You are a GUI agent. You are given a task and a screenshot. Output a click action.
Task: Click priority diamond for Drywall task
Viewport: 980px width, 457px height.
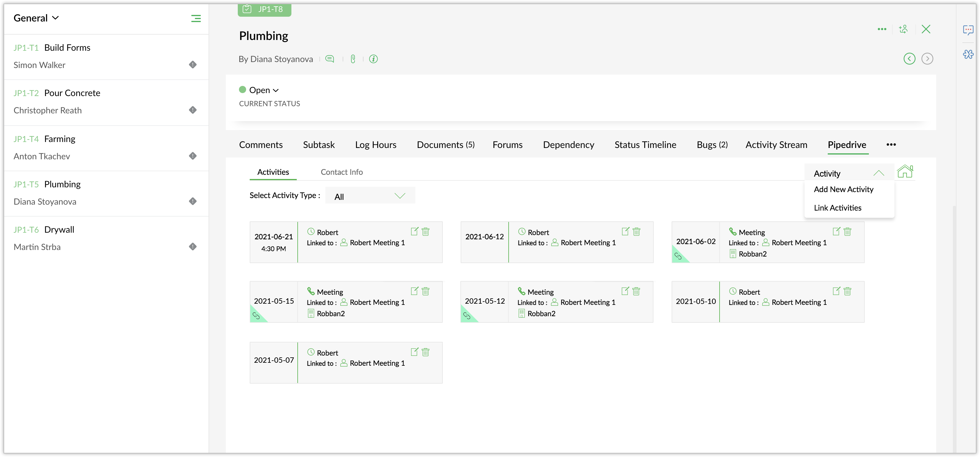click(x=193, y=247)
